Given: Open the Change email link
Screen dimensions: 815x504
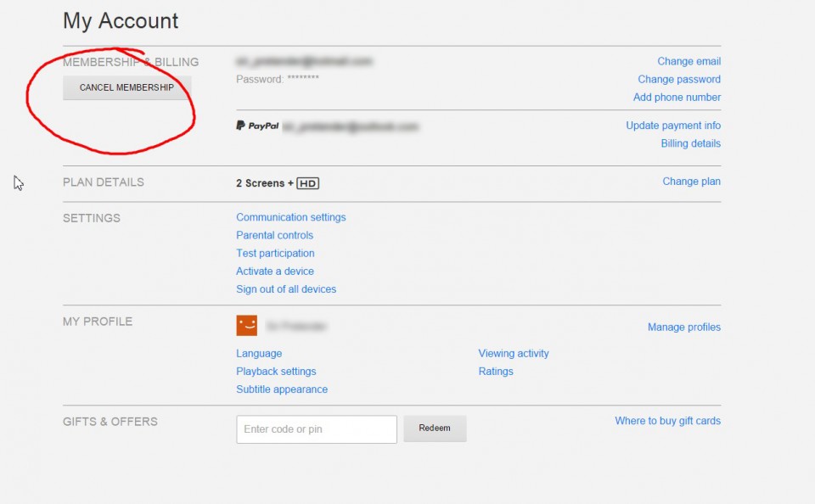Looking at the screenshot, I should coord(689,61).
